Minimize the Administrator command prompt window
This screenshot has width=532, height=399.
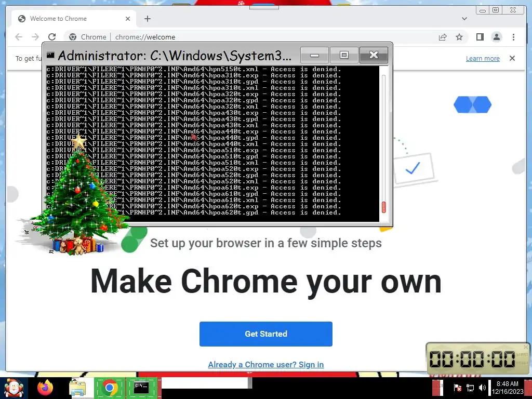coord(314,55)
